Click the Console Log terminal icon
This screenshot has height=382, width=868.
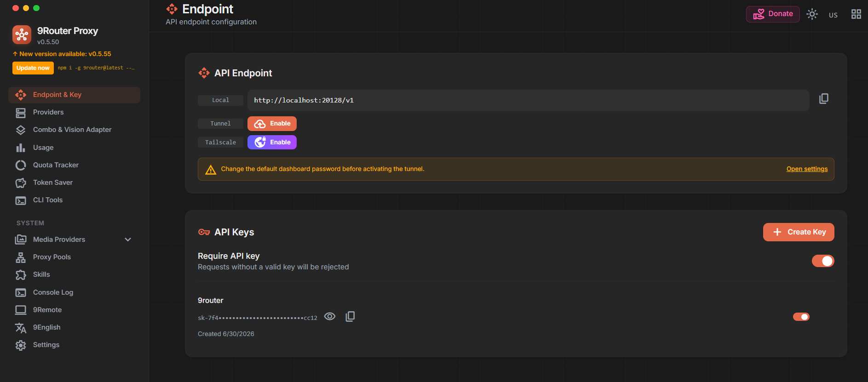[21, 292]
